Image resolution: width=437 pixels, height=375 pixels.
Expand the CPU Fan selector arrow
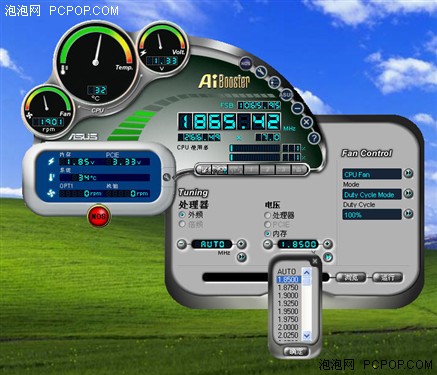408,173
